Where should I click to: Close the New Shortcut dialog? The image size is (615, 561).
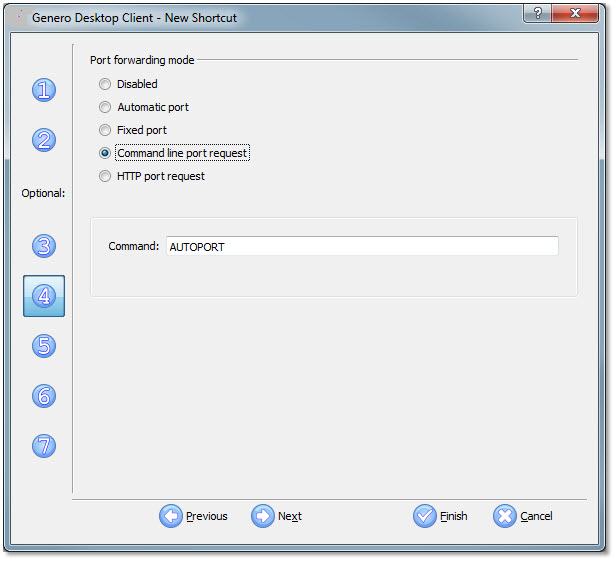point(575,14)
